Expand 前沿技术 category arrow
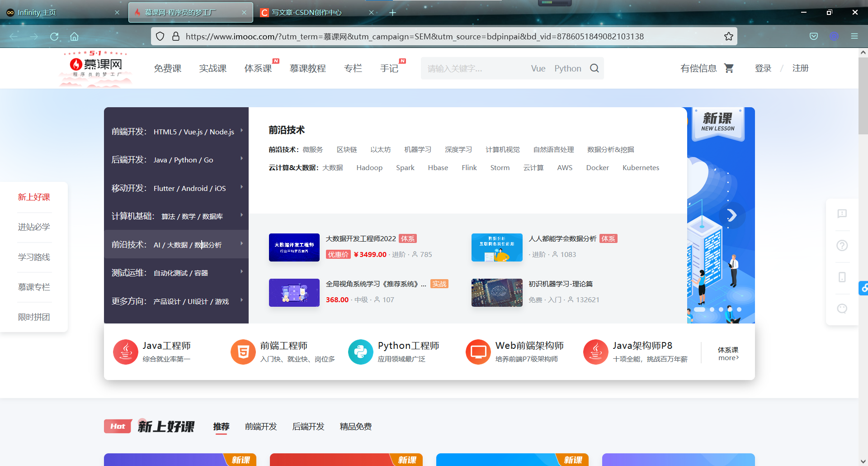This screenshot has width=868, height=466. tap(242, 243)
